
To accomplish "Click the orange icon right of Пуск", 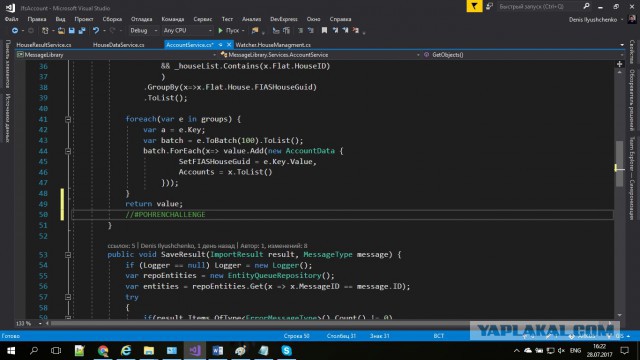I will pos(255,31).
